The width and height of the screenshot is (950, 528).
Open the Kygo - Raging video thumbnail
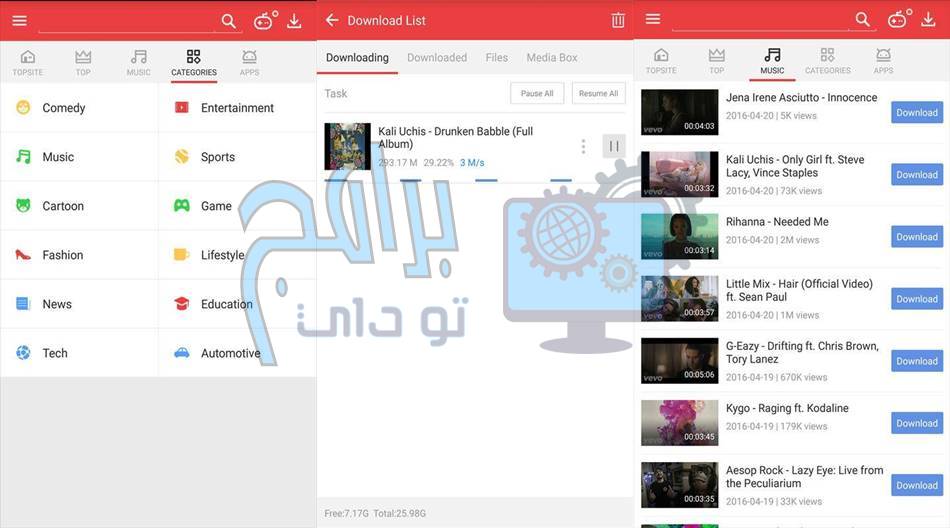pyautogui.click(x=679, y=423)
